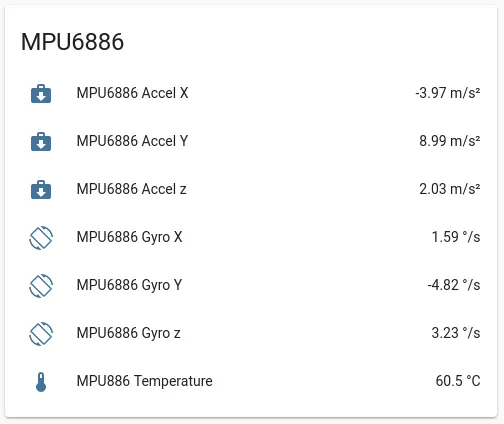Select the MPU6886 Accel z row label
This screenshot has width=504, height=424.
(x=131, y=189)
